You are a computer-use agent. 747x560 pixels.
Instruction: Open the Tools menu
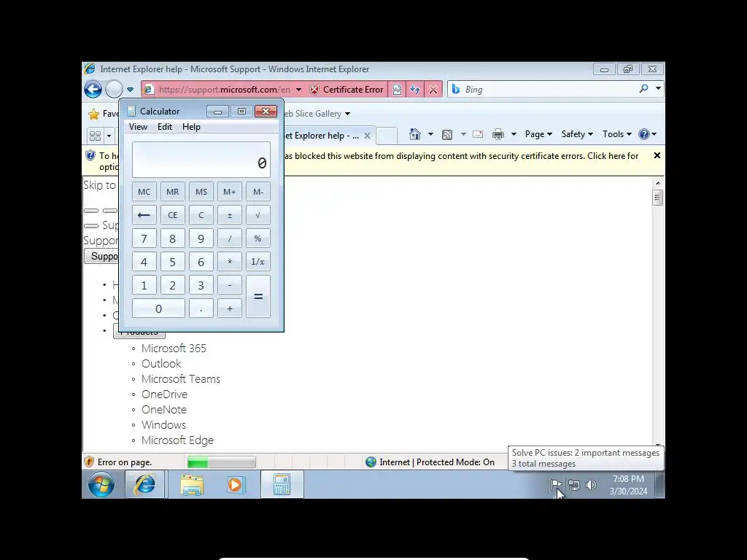click(x=617, y=134)
